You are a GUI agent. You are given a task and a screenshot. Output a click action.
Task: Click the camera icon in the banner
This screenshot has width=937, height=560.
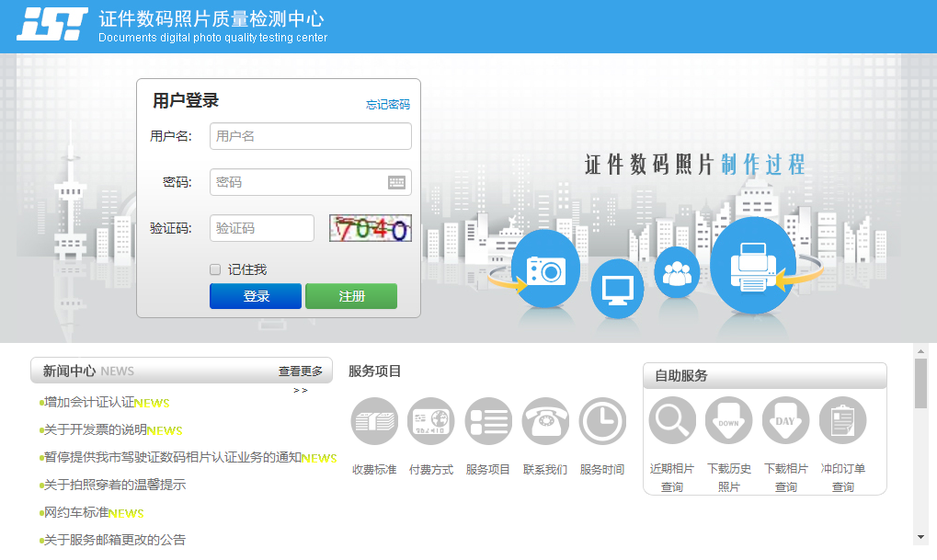point(545,270)
